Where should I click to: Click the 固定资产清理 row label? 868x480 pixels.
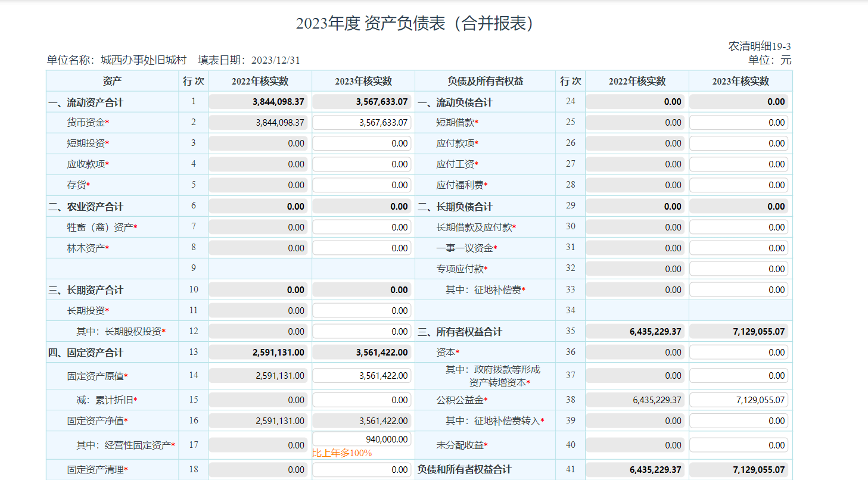click(98, 470)
